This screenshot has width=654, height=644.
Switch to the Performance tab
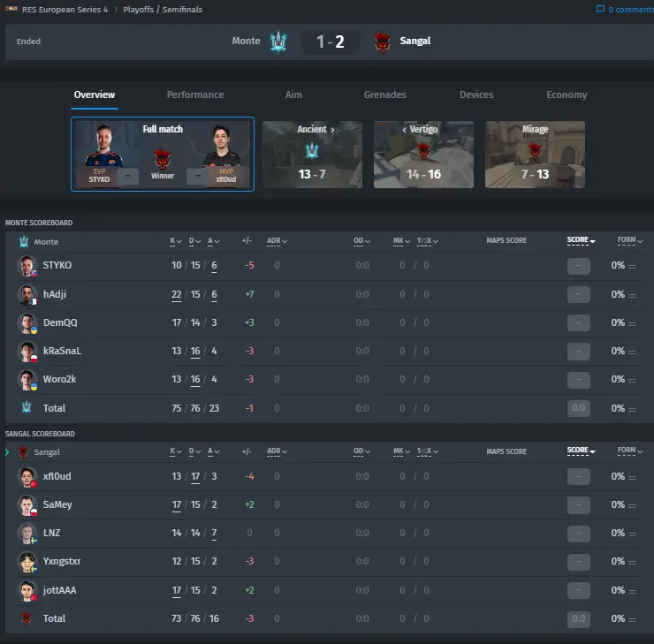coord(195,95)
